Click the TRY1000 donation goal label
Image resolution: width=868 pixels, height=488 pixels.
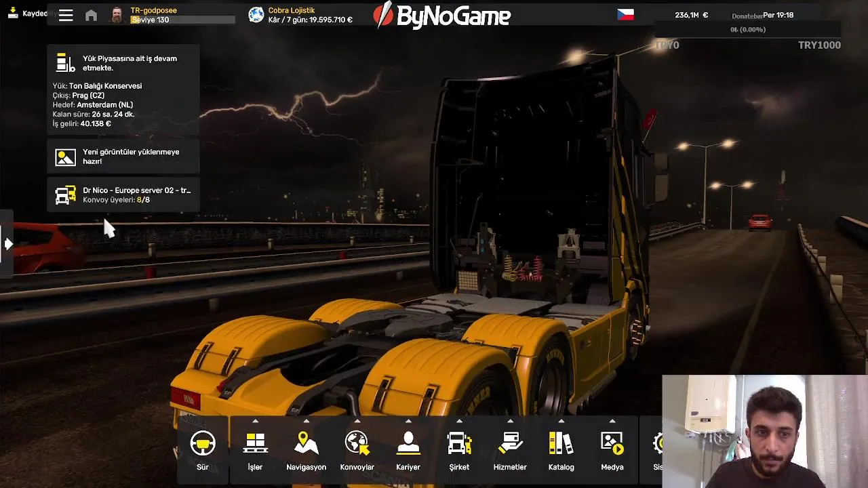click(x=819, y=45)
